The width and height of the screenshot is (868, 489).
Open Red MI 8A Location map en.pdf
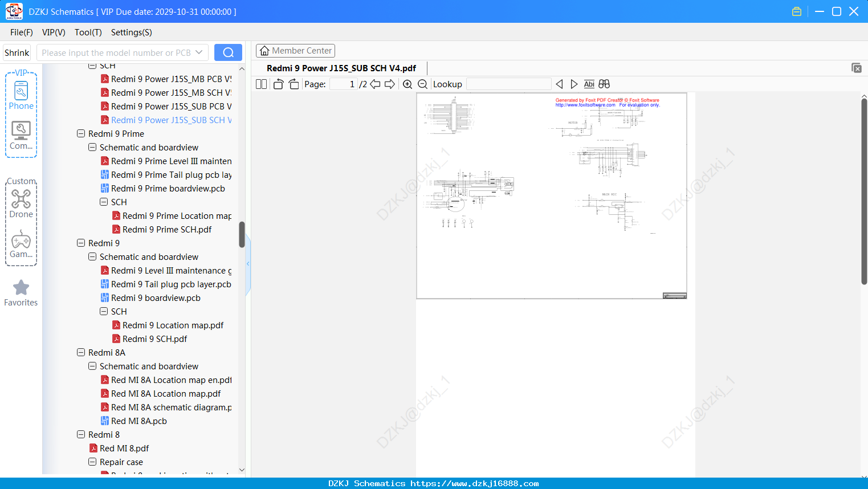(x=171, y=380)
